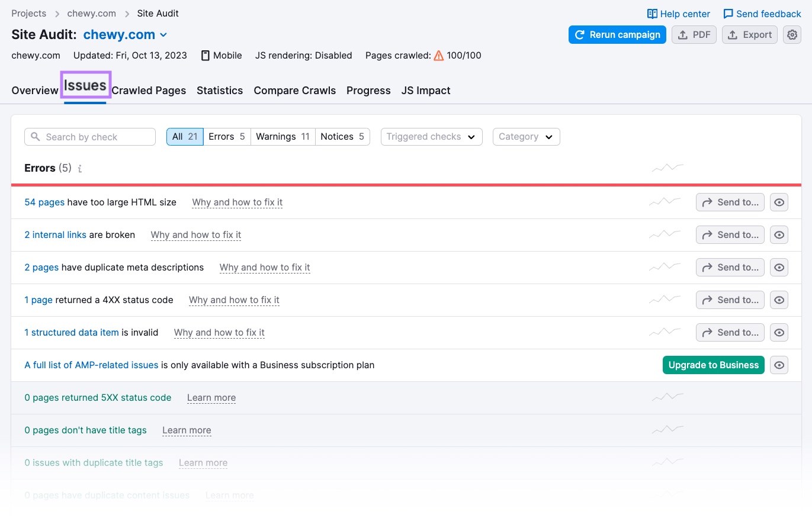Go to the Statistics tab

tap(220, 91)
